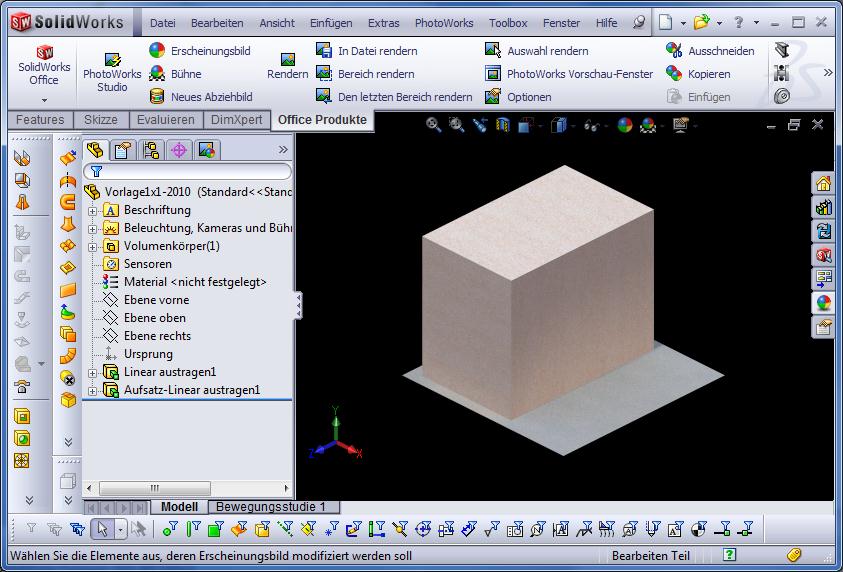Open the Extras menu
The image size is (843, 572).
[383, 23]
